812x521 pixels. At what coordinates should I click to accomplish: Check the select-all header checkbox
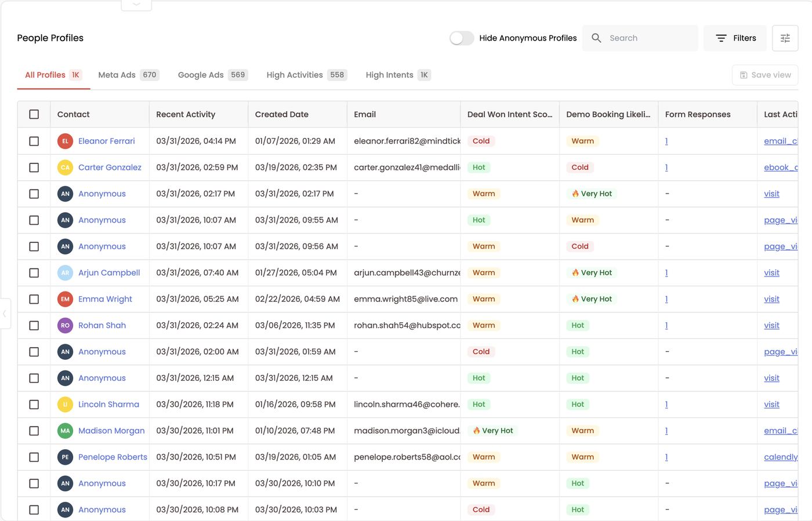pos(34,114)
